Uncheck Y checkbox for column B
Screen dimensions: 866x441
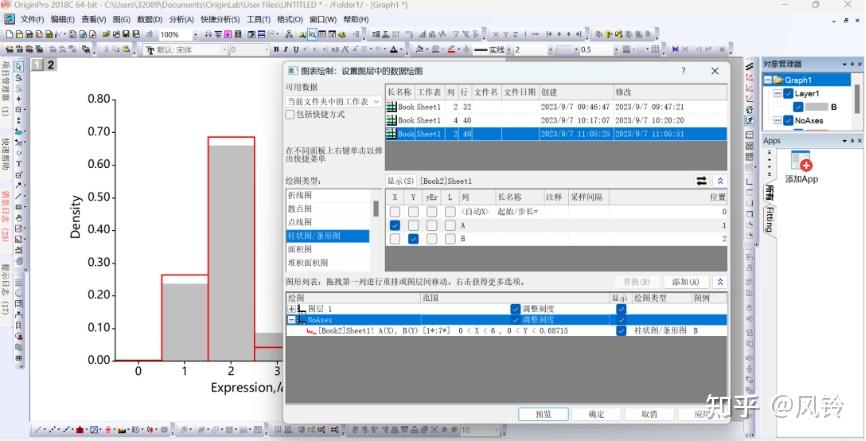(413, 239)
